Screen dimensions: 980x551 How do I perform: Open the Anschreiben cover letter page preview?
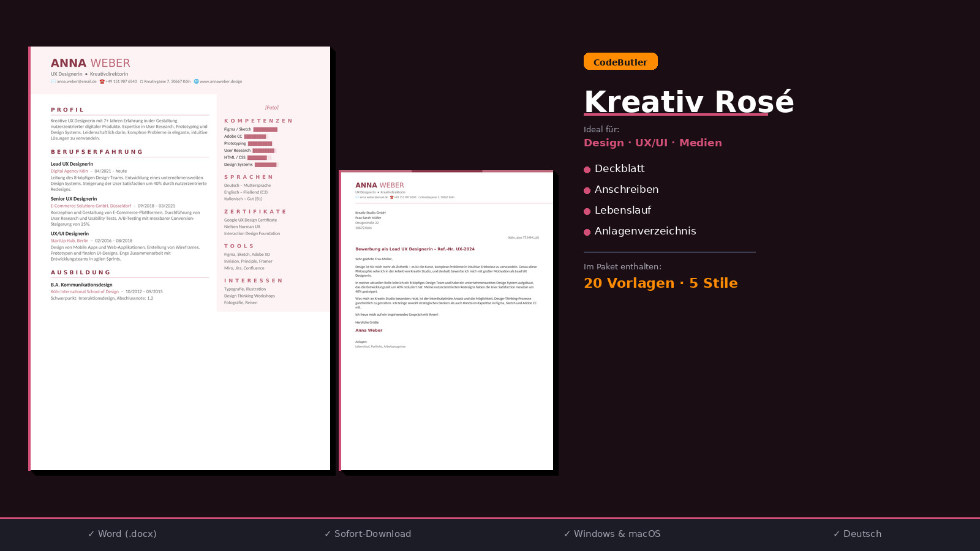(446, 320)
